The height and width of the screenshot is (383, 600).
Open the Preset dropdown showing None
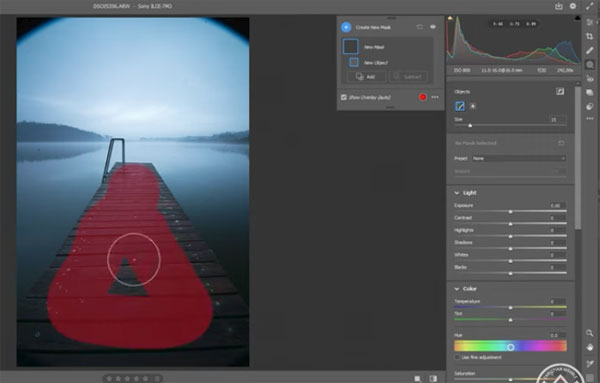[518, 158]
